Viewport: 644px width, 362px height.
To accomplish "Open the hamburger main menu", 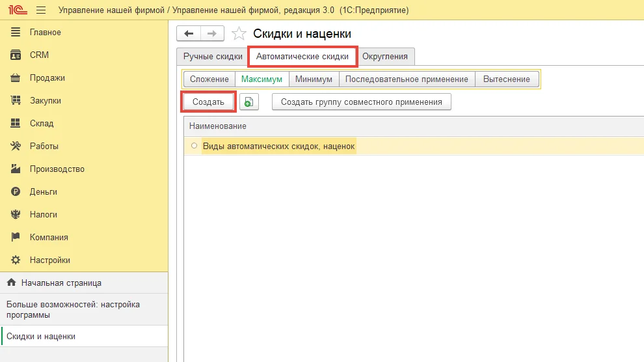I will (41, 10).
